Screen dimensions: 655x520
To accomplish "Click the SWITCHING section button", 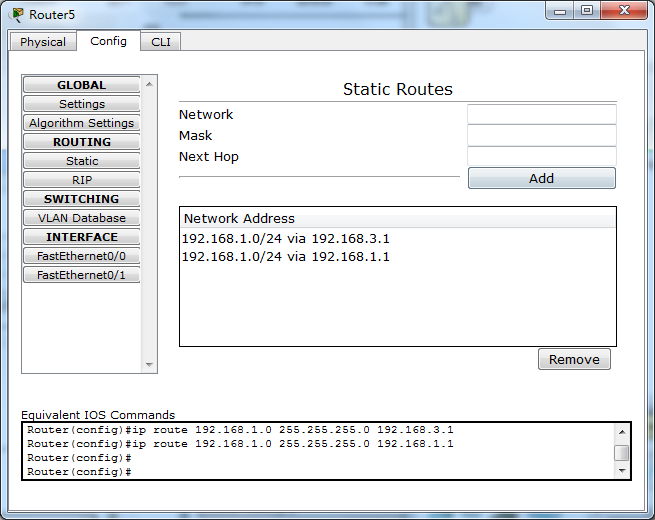I will 81,199.
